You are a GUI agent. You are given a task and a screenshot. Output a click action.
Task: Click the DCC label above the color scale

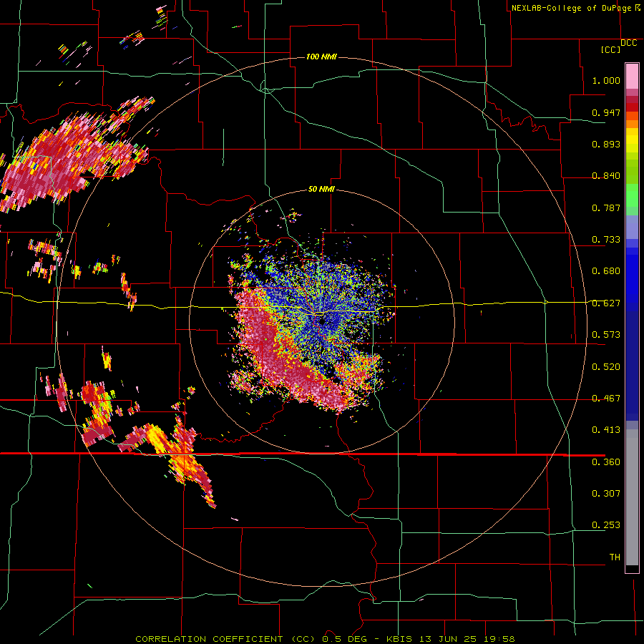(628, 43)
